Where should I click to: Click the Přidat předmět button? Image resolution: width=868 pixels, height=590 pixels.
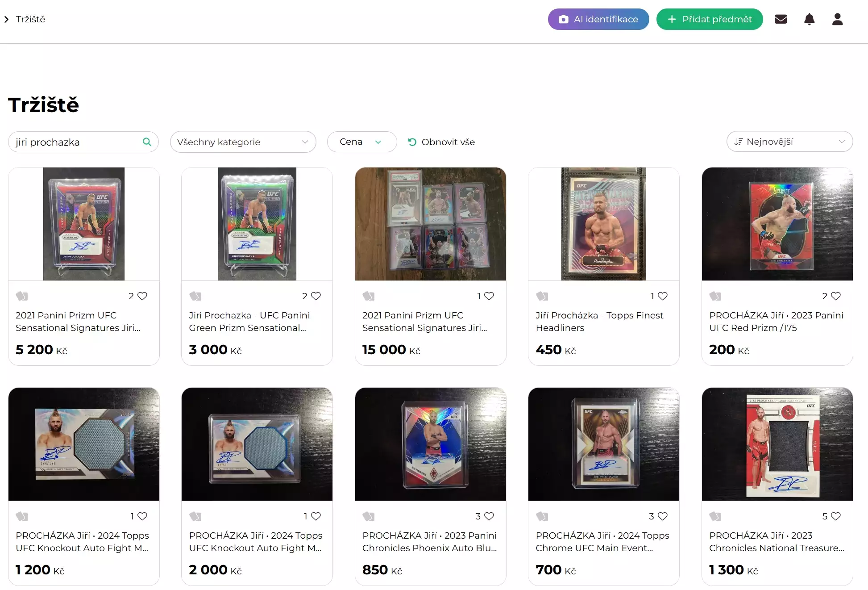pos(709,19)
